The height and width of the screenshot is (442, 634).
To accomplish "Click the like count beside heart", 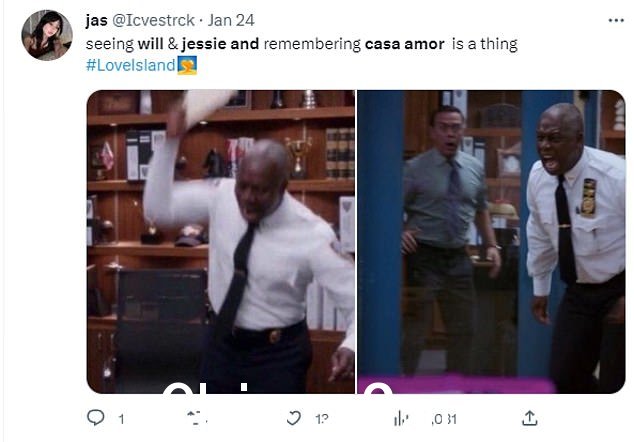I will tap(322, 419).
